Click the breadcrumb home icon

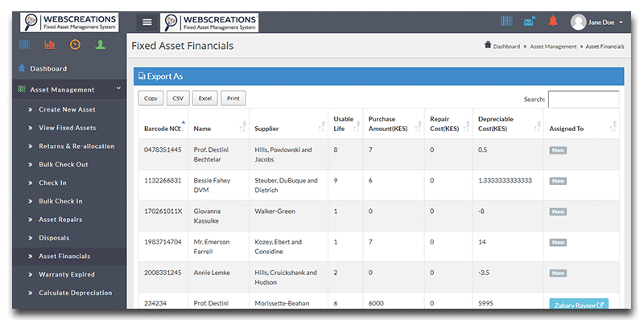click(488, 45)
